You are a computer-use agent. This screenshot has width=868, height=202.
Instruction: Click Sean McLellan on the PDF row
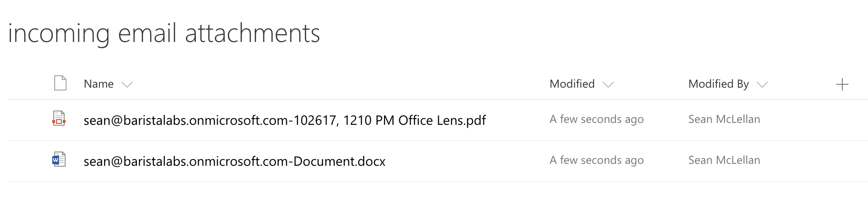click(724, 119)
